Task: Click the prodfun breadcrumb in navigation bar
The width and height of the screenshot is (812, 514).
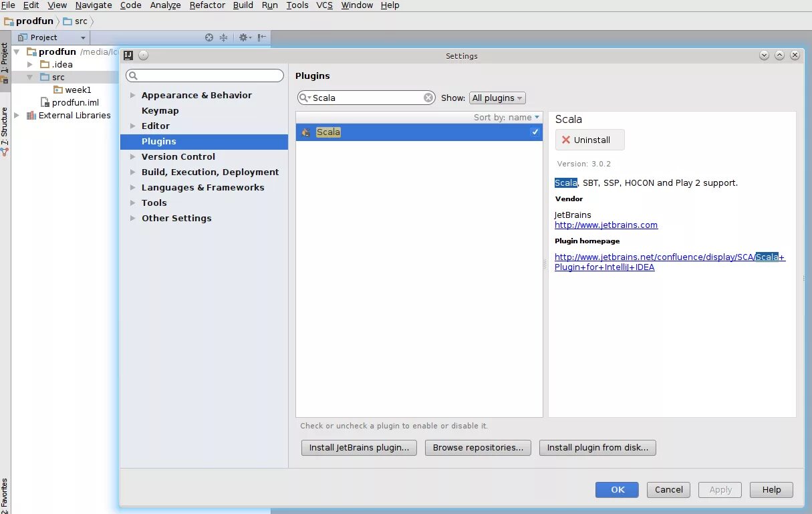Action: click(x=29, y=21)
